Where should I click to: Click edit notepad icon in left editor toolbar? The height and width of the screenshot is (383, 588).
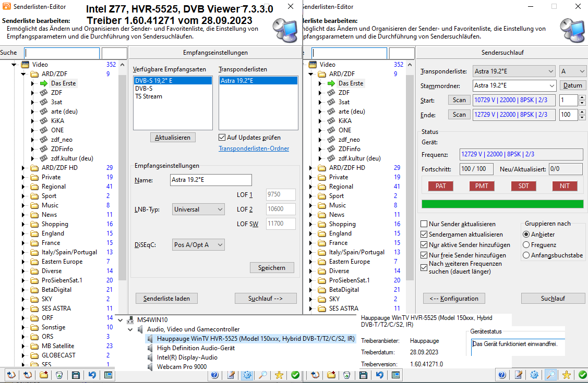click(x=231, y=375)
